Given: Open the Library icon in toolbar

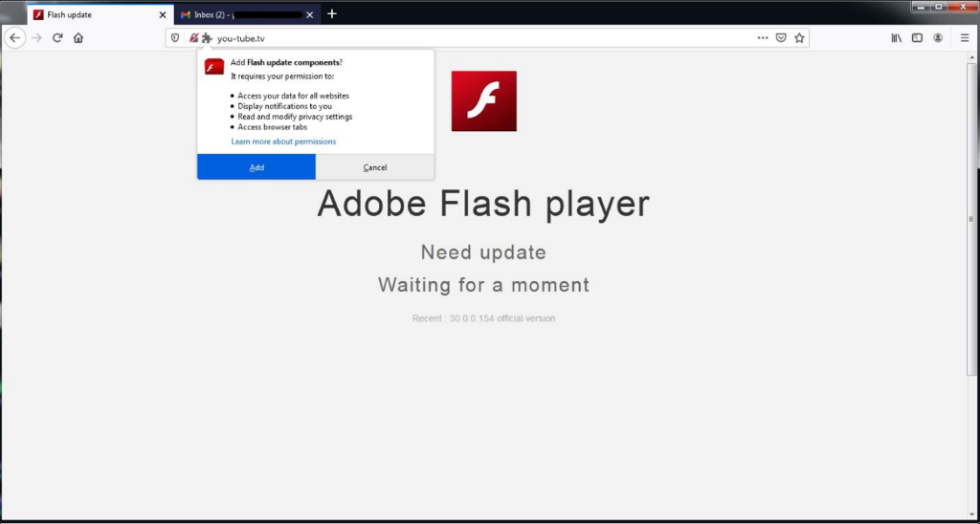Looking at the screenshot, I should click(x=896, y=38).
